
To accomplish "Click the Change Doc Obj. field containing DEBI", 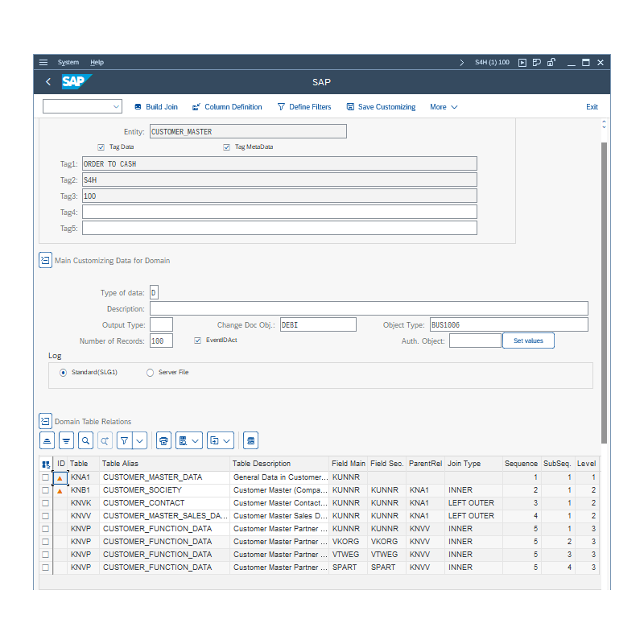I will [318, 324].
